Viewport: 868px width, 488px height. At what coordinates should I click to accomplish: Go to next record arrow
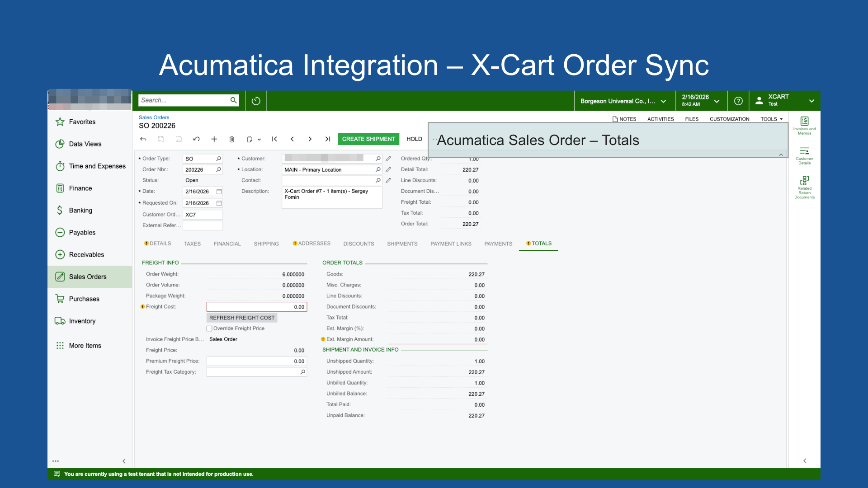(x=310, y=139)
